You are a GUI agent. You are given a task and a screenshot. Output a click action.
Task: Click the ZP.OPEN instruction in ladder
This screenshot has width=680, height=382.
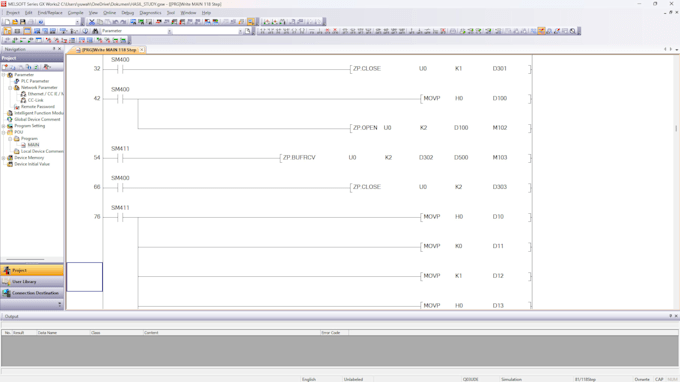coord(365,128)
